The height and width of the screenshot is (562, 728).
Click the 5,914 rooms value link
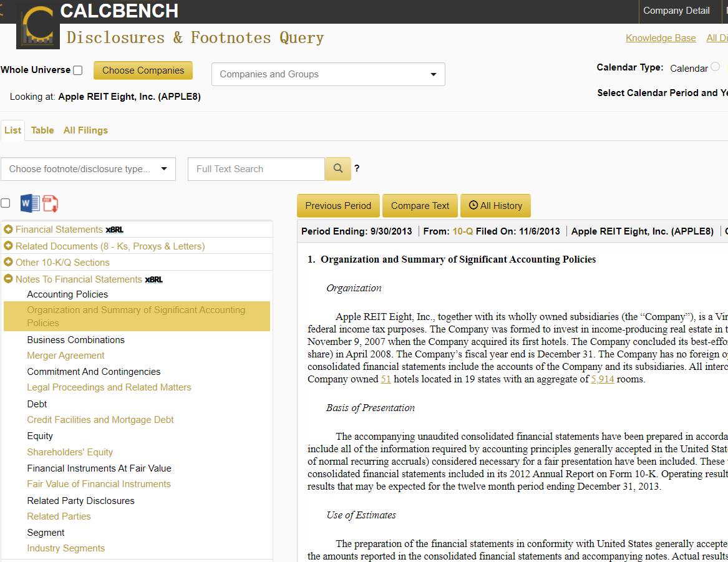click(602, 379)
